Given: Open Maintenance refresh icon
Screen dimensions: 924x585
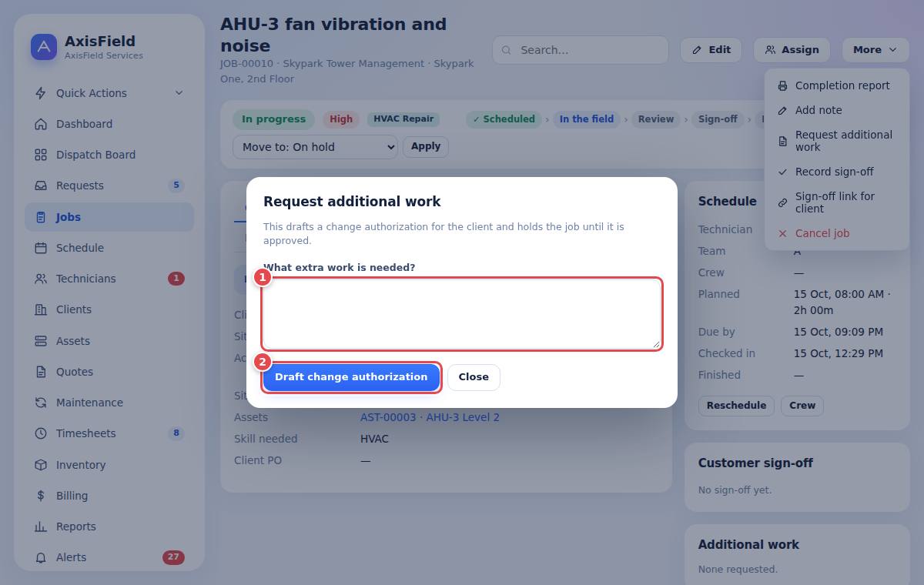Looking at the screenshot, I should point(41,403).
